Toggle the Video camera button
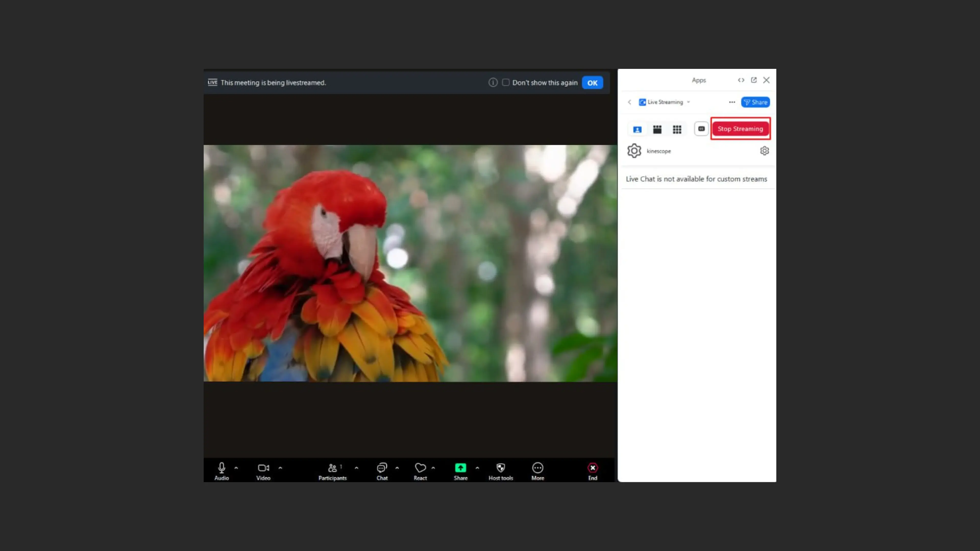 (x=263, y=471)
